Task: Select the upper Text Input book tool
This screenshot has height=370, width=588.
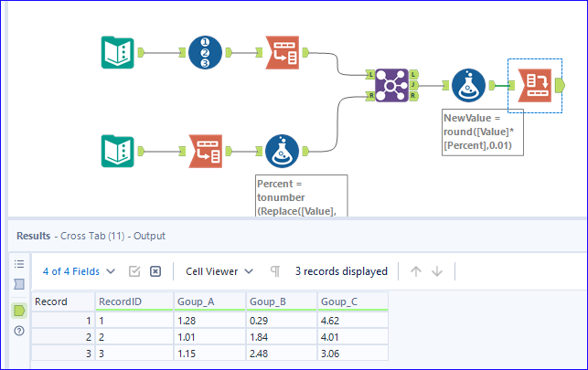Action: (x=117, y=52)
